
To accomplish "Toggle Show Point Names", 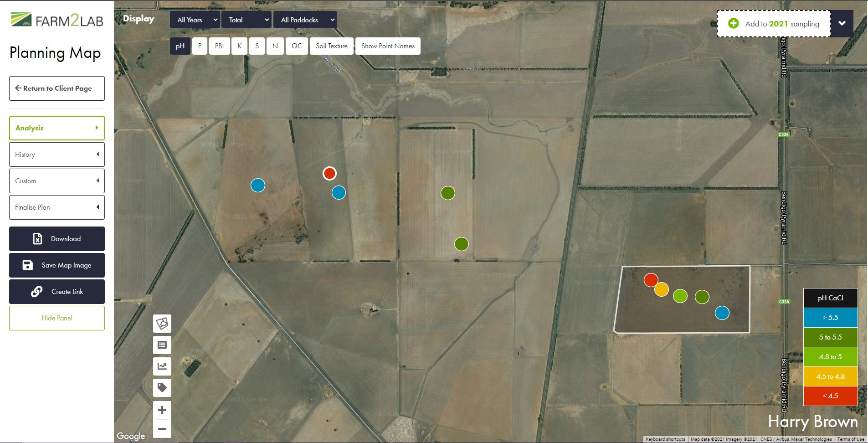I will point(388,46).
